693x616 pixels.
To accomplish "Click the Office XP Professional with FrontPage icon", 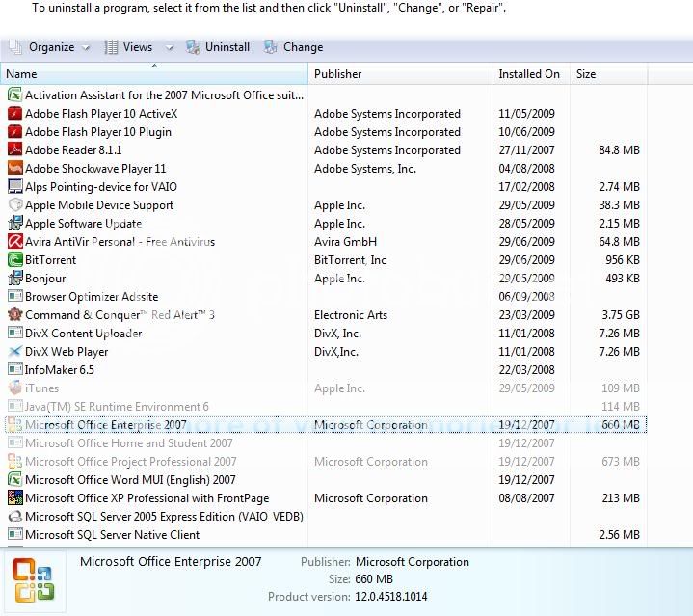I will 15,498.
